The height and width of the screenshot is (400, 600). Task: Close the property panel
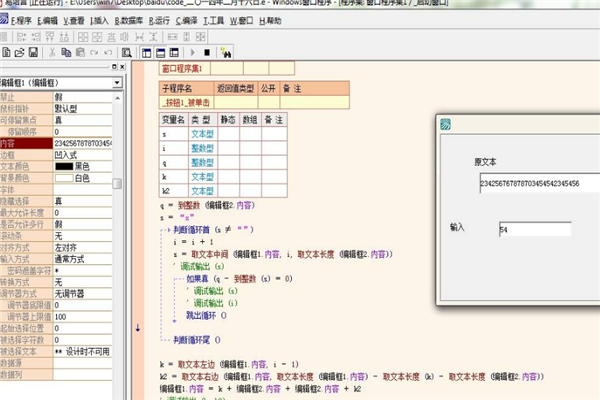point(122,67)
